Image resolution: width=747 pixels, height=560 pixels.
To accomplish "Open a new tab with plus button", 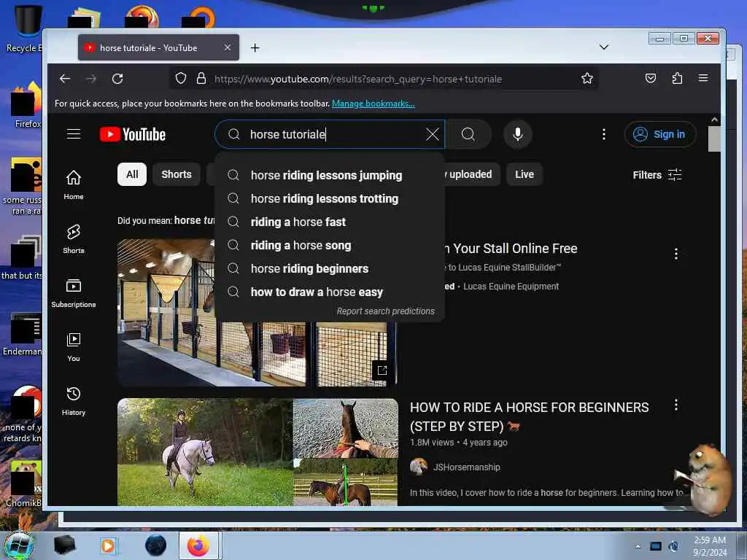I will 255,47.
